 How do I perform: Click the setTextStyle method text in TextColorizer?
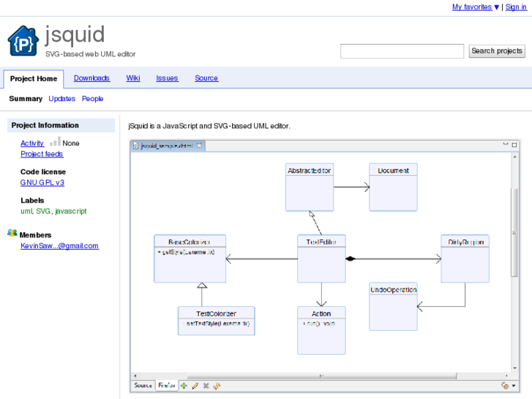point(217,324)
